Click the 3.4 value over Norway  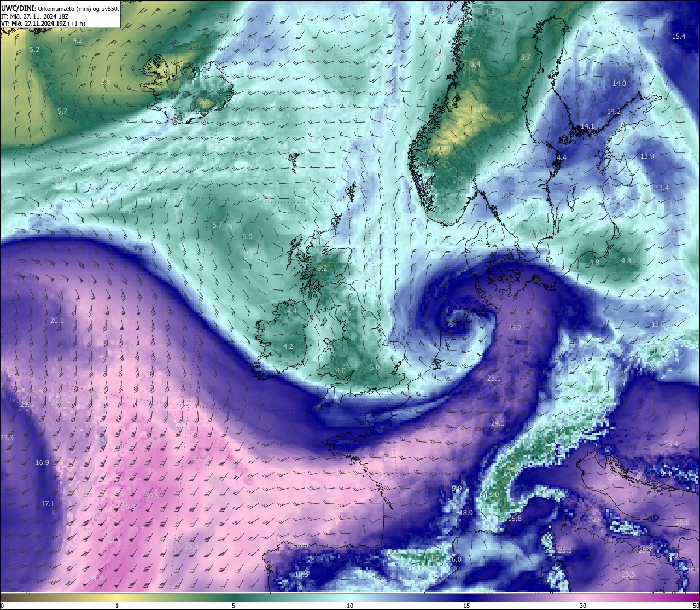tap(475, 65)
